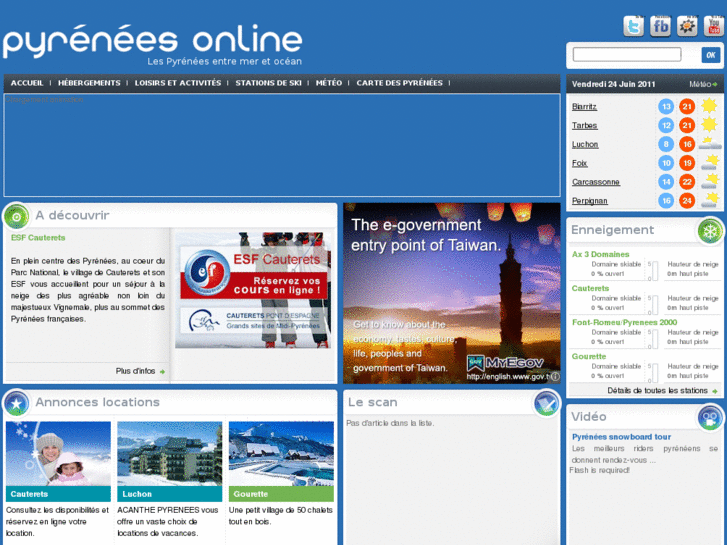Click the sun-gear icon beside Facebook
The width and height of the screenshot is (727, 545).
tap(687, 26)
